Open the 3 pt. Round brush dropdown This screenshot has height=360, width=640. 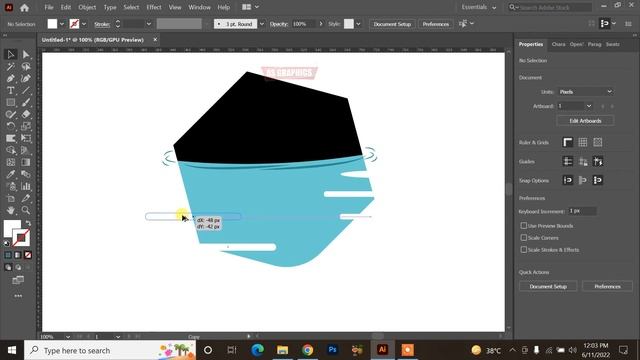(262, 24)
